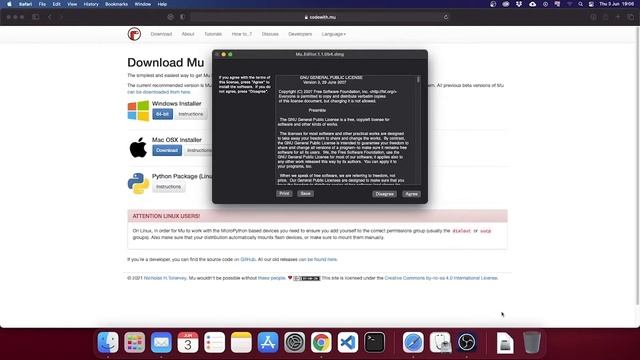
Task: Go back with Safari's back arrow
Action: pyautogui.click(x=50, y=17)
